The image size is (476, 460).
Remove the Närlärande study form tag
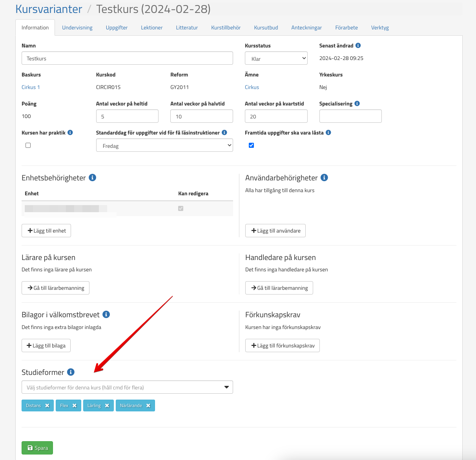[148, 405]
